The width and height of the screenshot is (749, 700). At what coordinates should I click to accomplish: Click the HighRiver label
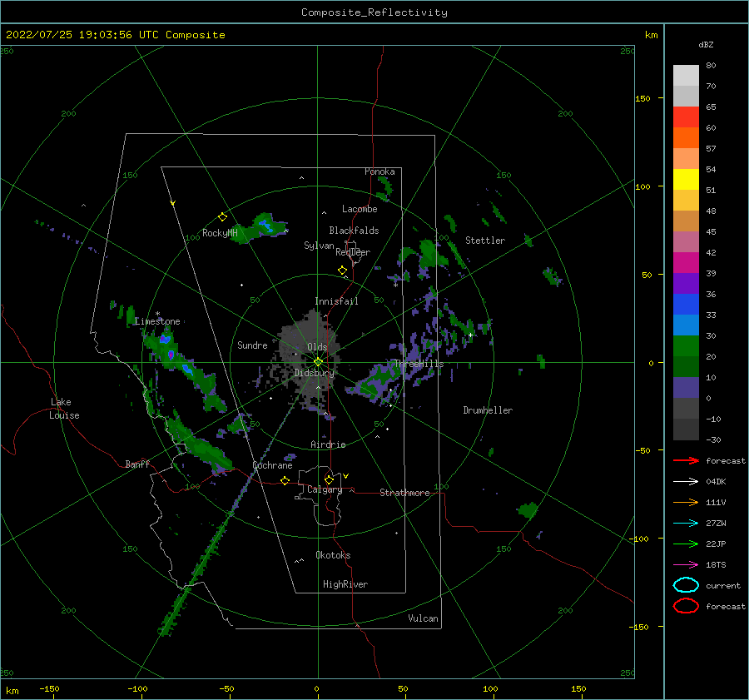345,584
